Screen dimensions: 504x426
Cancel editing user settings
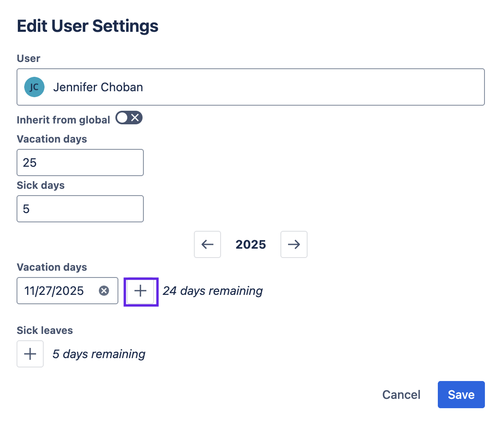pyautogui.click(x=401, y=395)
